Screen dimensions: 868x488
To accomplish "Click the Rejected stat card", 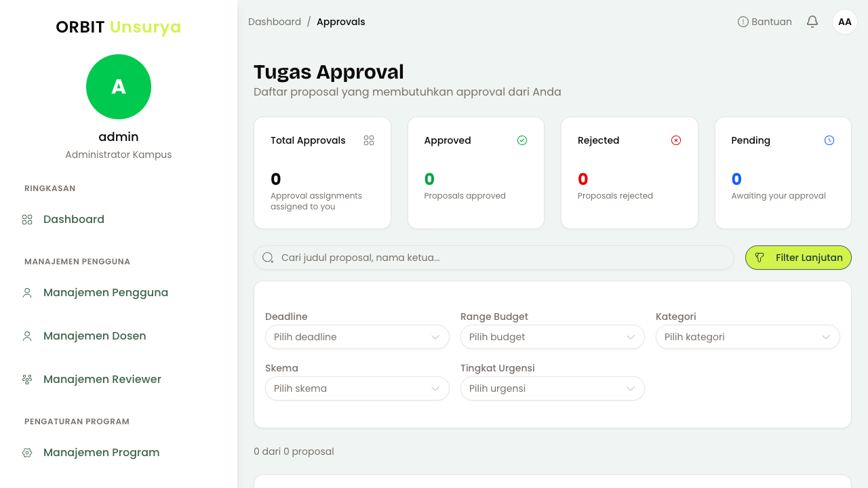I will tap(629, 173).
